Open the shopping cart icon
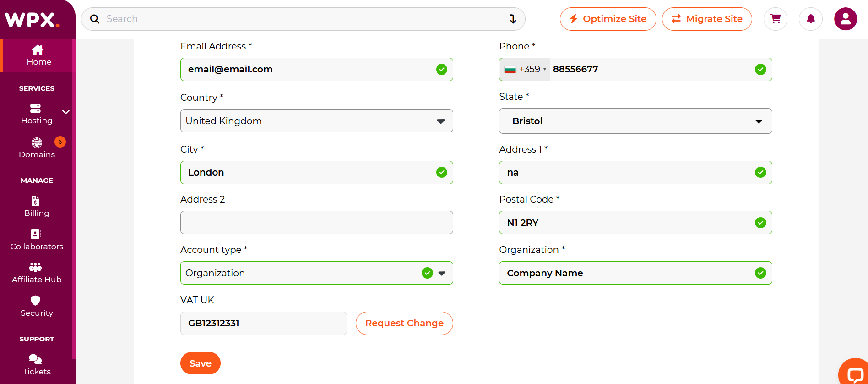This screenshot has height=384, width=868. (775, 19)
